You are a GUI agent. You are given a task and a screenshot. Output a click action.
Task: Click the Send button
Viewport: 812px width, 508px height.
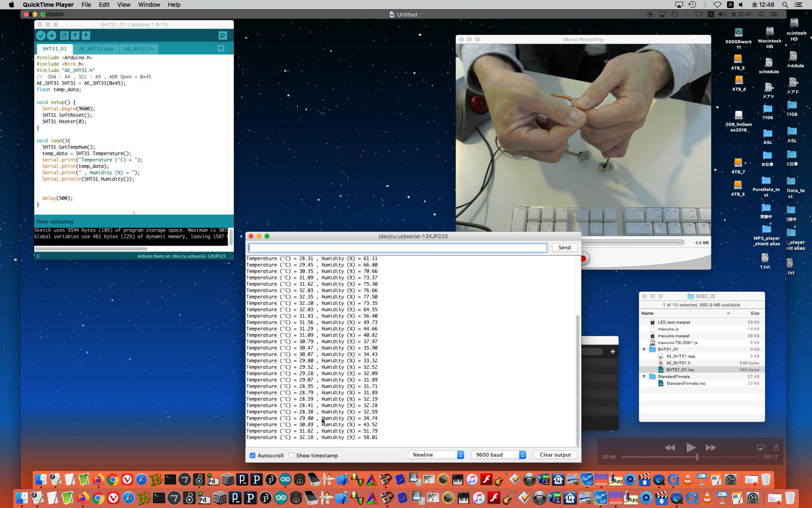click(x=564, y=248)
